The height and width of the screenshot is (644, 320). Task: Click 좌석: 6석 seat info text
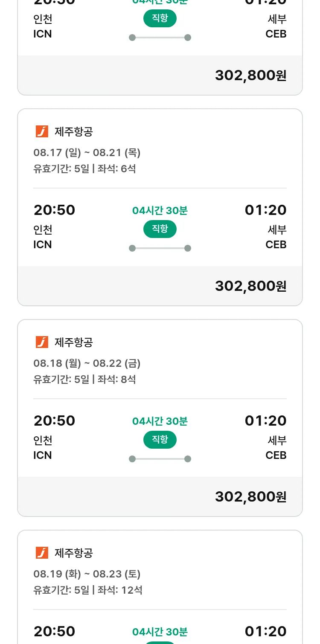tap(116, 168)
